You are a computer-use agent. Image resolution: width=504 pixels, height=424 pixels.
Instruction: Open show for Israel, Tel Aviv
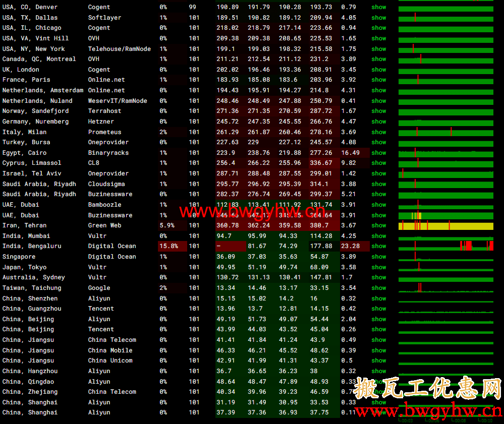379,173
